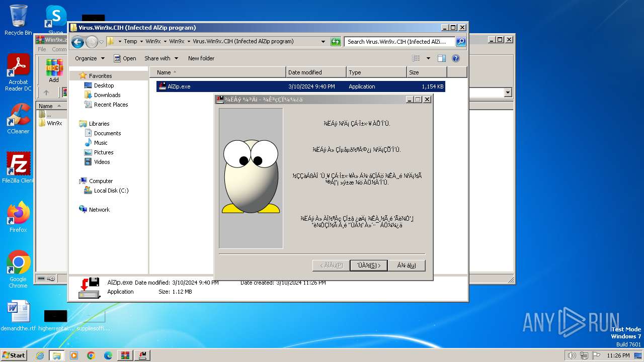Sort by Name column header
Screen dimensions: 644x362
tap(217, 72)
